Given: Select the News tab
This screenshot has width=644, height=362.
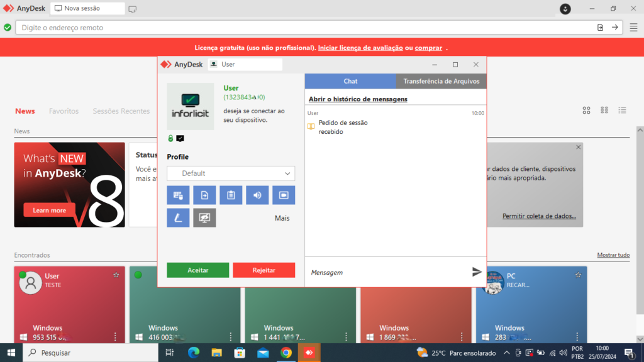Looking at the screenshot, I should click(x=25, y=111).
